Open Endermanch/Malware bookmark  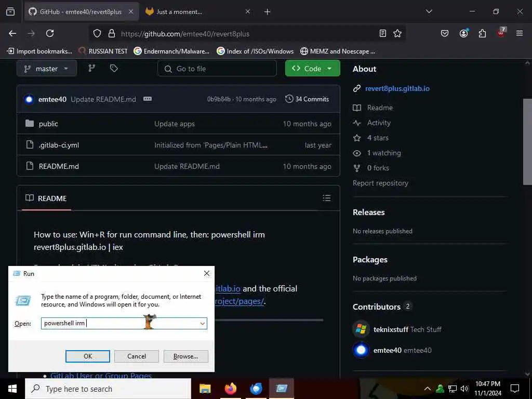(x=171, y=51)
